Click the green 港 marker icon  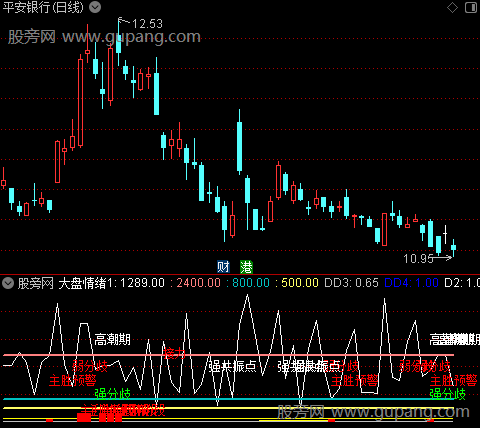click(x=246, y=267)
